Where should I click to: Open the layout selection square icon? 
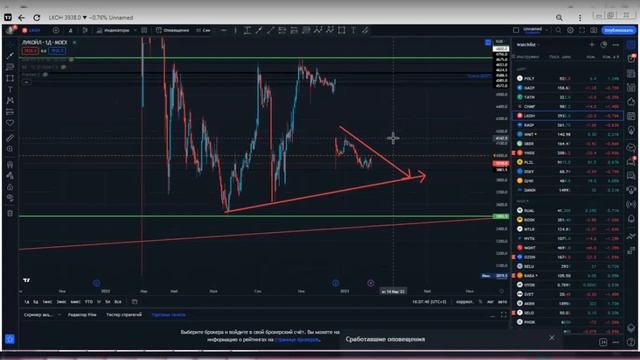(x=516, y=30)
